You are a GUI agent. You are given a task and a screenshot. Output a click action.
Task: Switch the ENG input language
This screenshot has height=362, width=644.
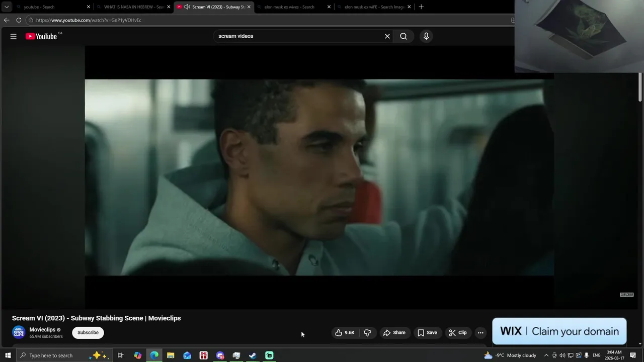pos(597,355)
